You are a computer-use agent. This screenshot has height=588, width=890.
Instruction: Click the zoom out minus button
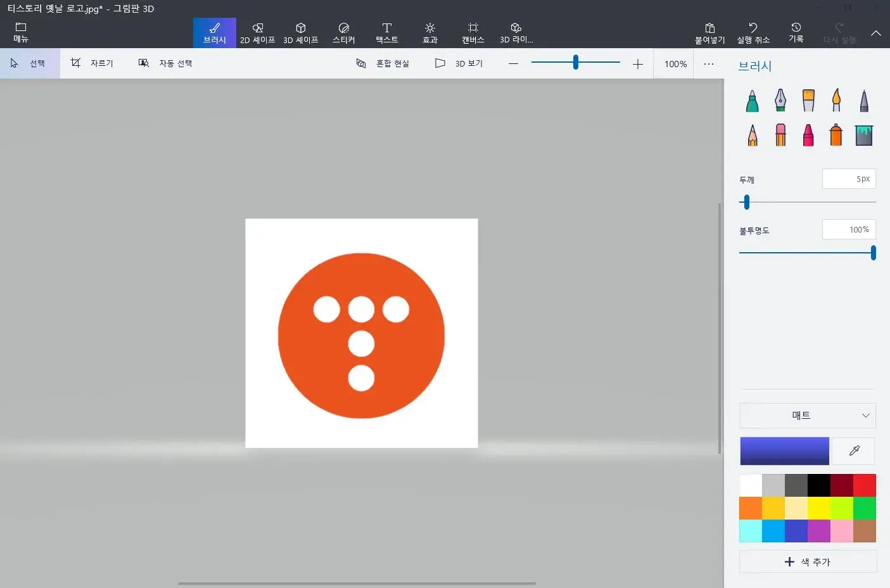click(514, 63)
